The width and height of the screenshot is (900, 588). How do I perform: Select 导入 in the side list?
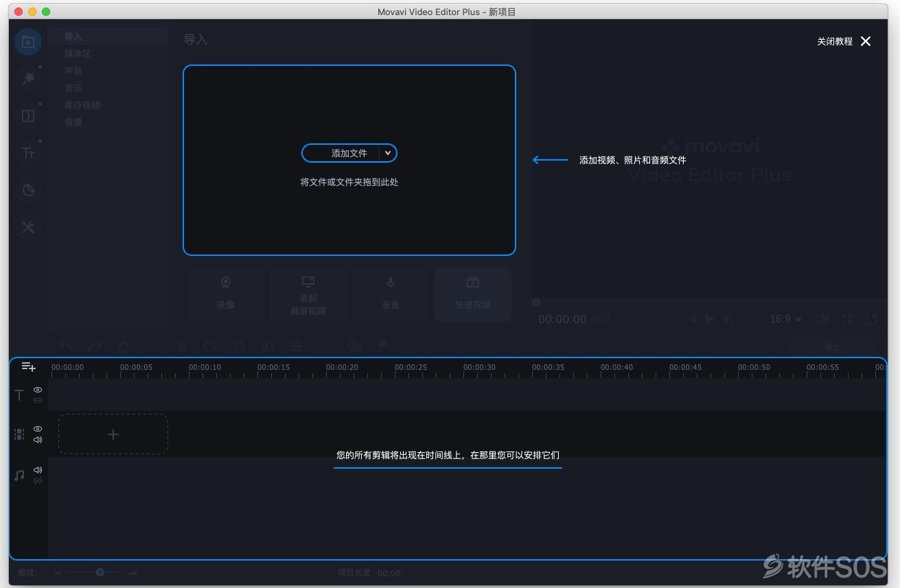[73, 36]
